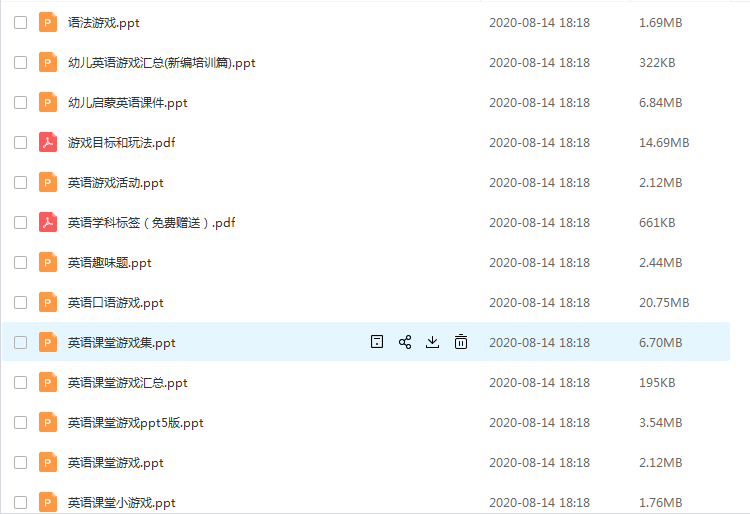Open 英语课堂游戏ppt5版.ppt file name
750x514 pixels.
[135, 423]
